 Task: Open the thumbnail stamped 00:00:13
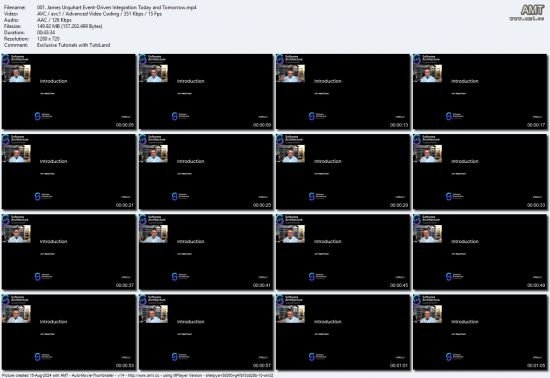[x=343, y=92]
